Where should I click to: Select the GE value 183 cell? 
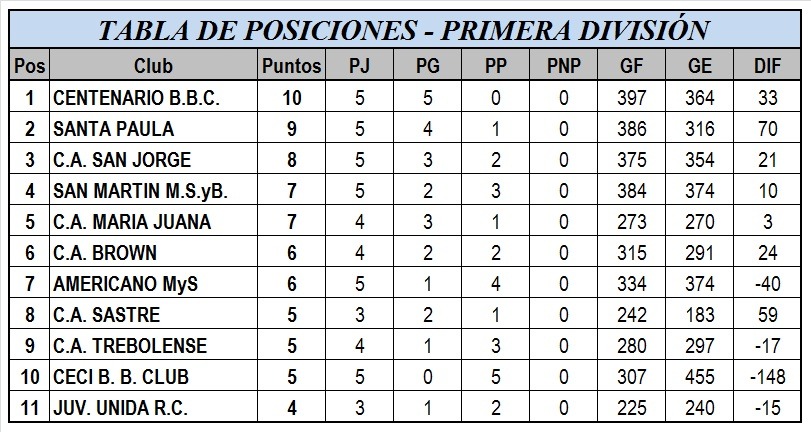click(699, 314)
